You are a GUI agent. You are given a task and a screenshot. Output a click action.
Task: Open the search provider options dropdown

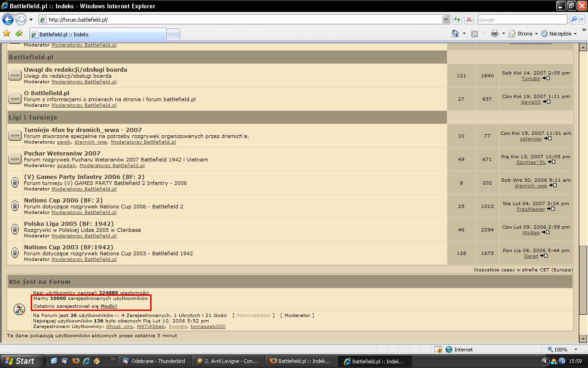[582, 19]
